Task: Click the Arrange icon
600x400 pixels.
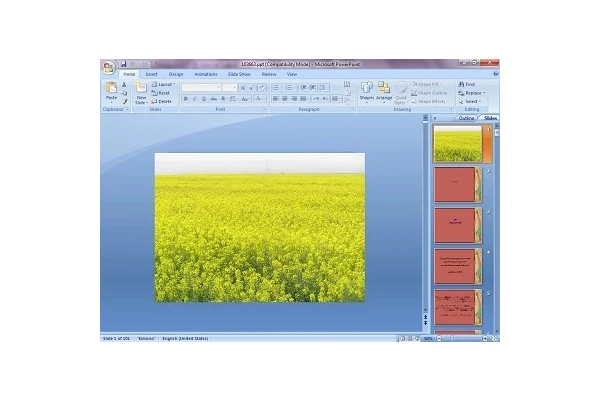Action: click(384, 90)
